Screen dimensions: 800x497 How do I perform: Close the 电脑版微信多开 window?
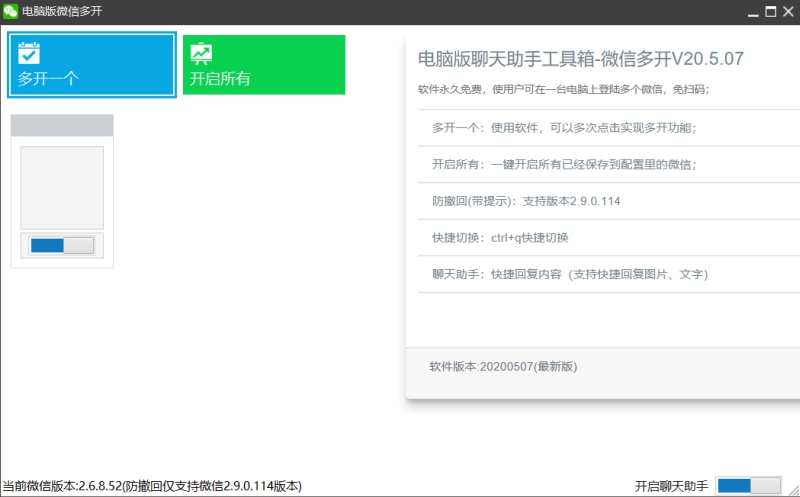pyautogui.click(x=789, y=12)
